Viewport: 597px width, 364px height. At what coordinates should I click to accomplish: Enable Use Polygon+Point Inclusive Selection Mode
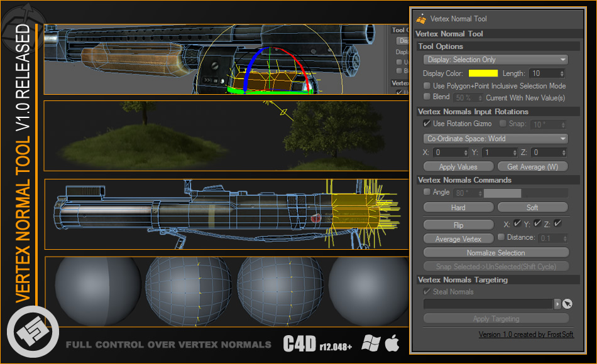(427, 86)
